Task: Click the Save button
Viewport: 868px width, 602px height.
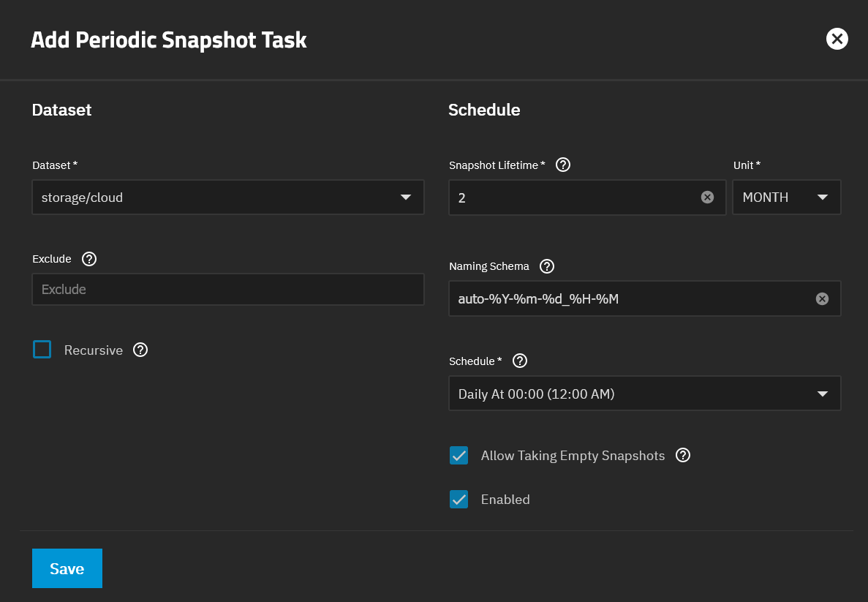Action: pyautogui.click(x=67, y=568)
